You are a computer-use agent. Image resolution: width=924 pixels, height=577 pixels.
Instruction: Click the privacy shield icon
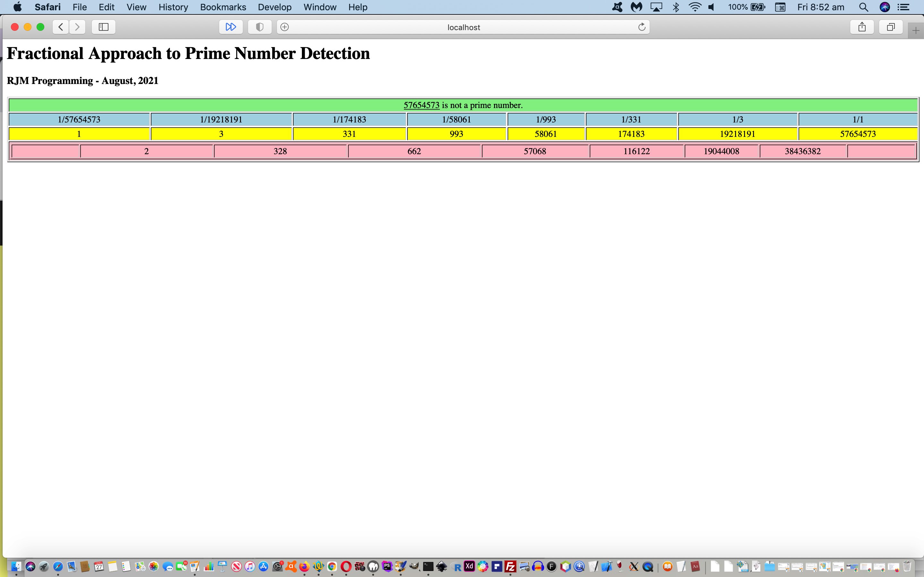point(260,27)
